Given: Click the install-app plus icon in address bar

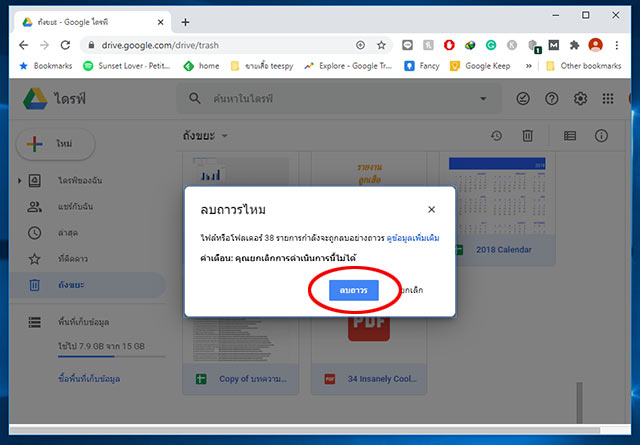Looking at the screenshot, I should click(x=360, y=45).
